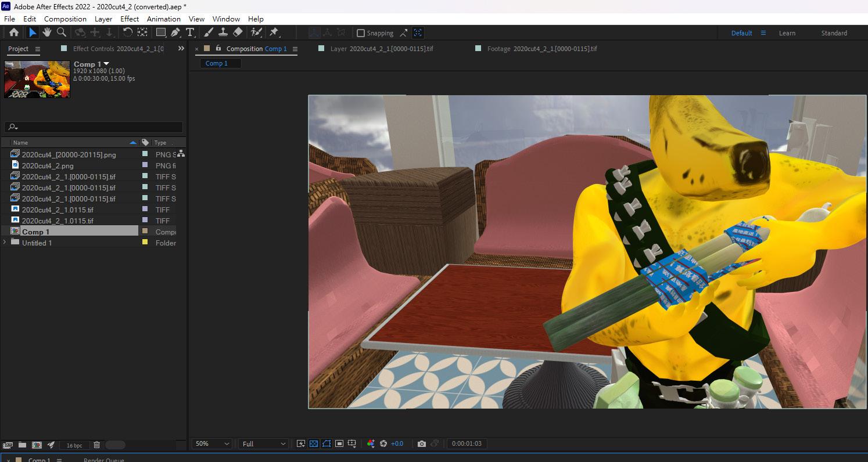This screenshot has height=462, width=868.
Task: Open the Project panel menu
Action: click(x=38, y=49)
